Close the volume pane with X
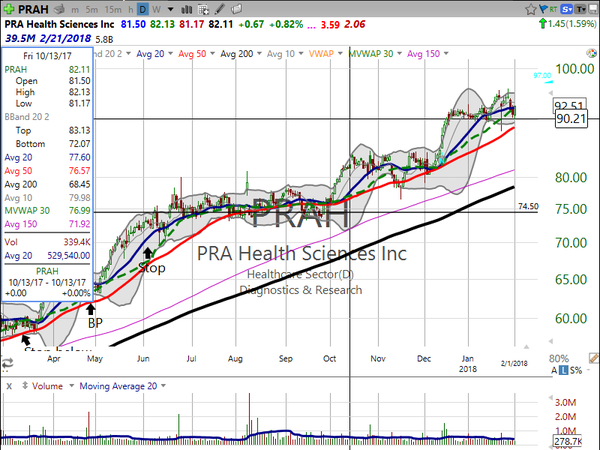 (x=9, y=386)
